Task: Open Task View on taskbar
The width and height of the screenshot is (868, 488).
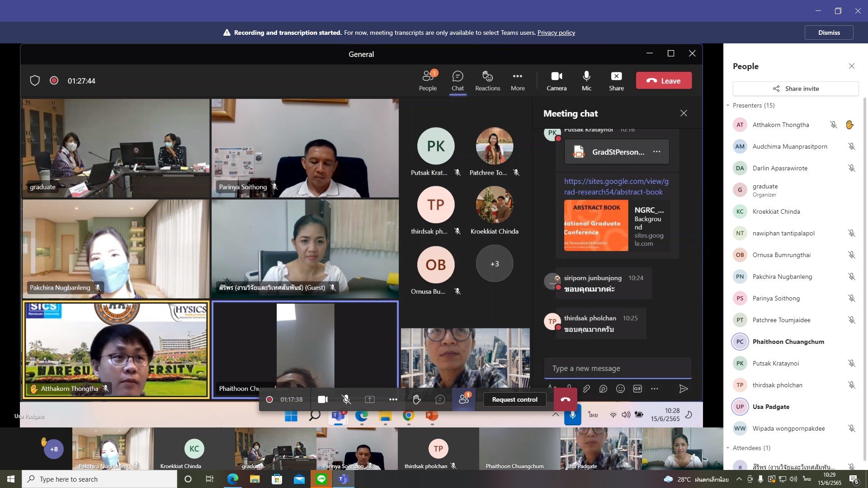Action: (209, 479)
